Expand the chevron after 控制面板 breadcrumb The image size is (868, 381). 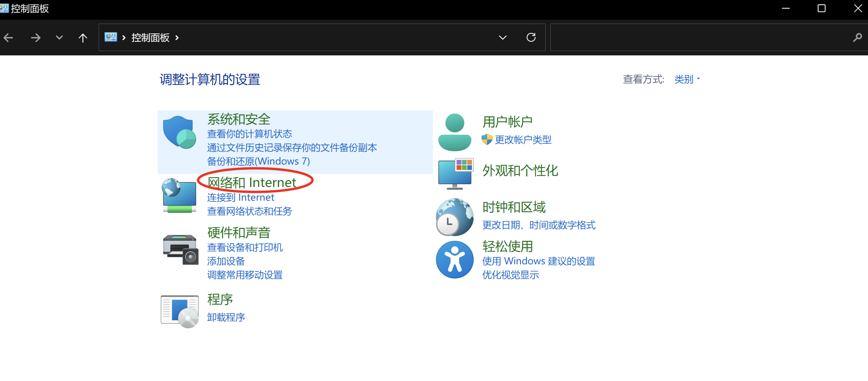(x=177, y=38)
